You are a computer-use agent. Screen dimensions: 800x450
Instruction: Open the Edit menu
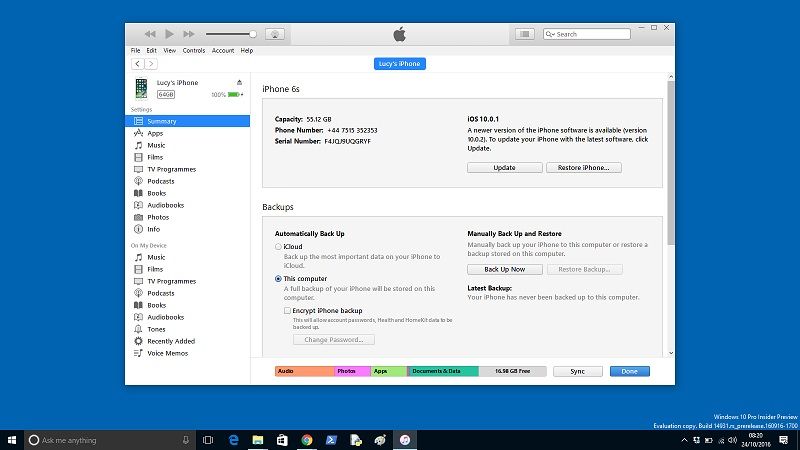pyautogui.click(x=152, y=51)
